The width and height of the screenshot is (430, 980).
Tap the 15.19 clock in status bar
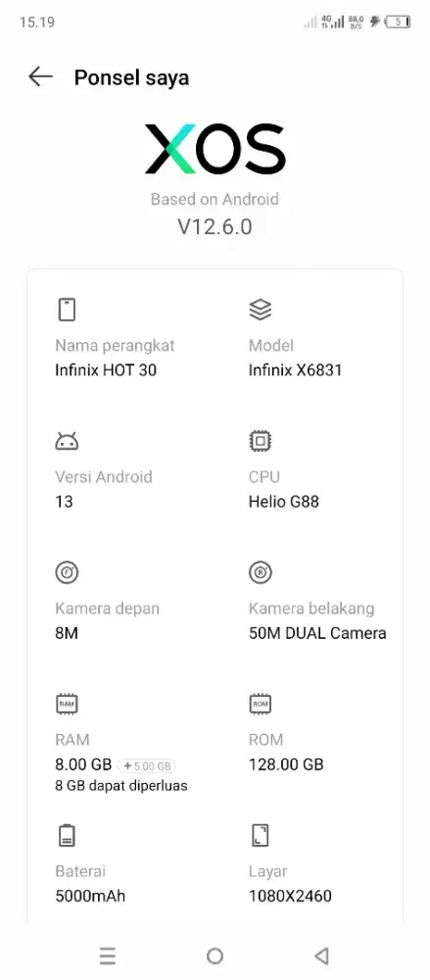[x=37, y=23]
